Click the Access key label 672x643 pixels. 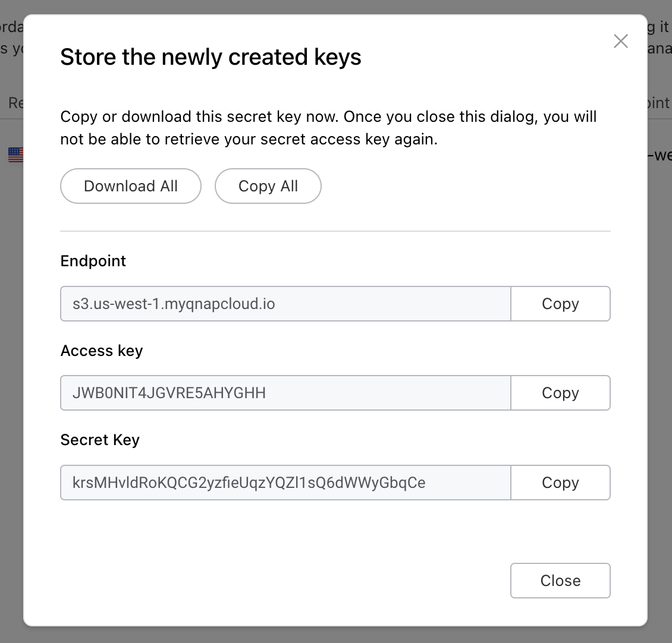click(101, 351)
